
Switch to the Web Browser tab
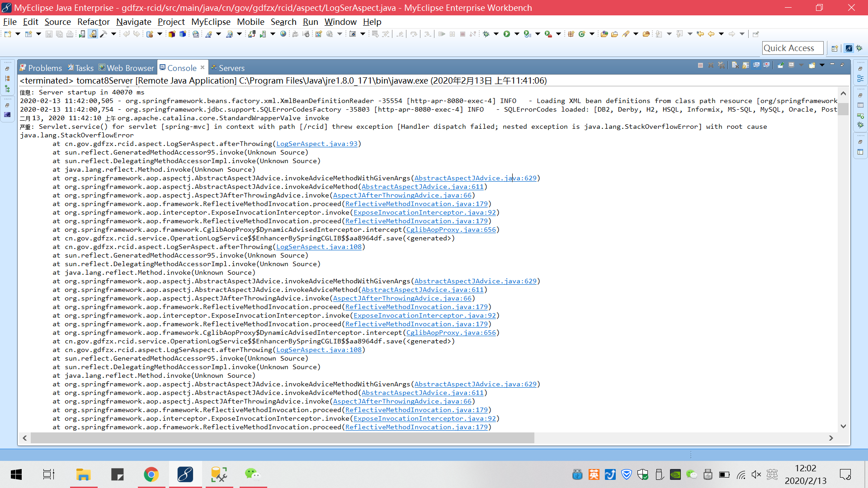(x=127, y=68)
